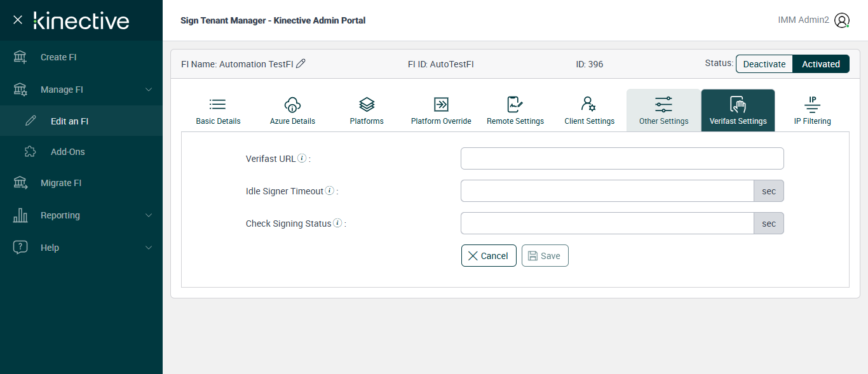This screenshot has height=374, width=868.
Task: Open Add-Ons in the sidebar
Action: (x=67, y=152)
